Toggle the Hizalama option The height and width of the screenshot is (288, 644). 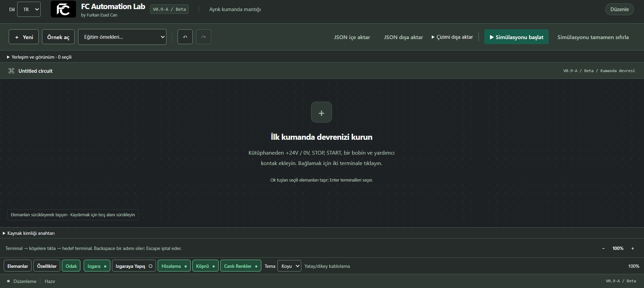coord(174,266)
